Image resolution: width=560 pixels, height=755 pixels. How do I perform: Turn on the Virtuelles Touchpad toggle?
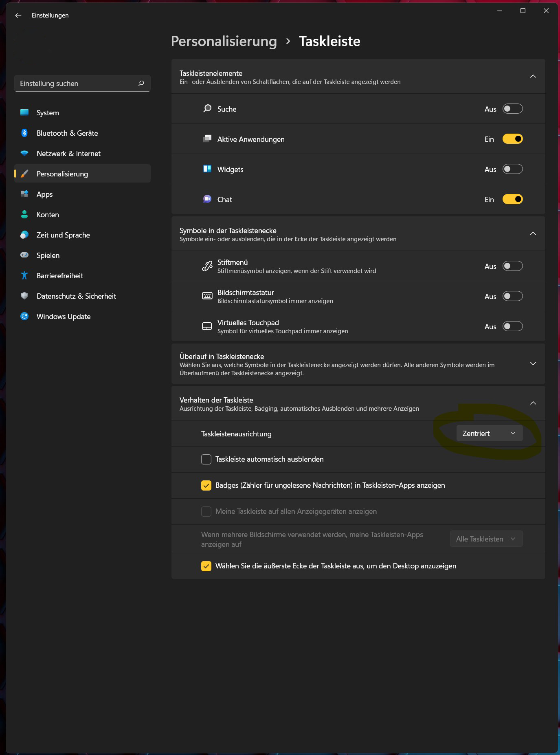click(512, 326)
